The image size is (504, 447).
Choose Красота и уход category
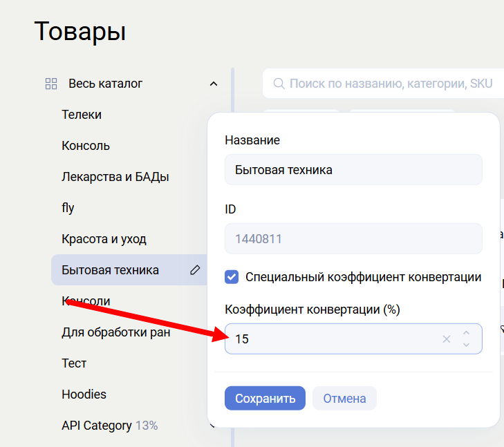104,239
